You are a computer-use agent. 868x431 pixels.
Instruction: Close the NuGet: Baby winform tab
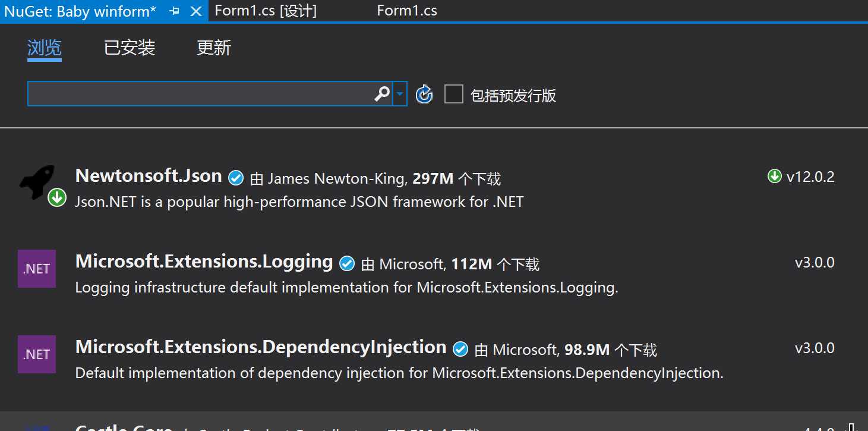(x=195, y=11)
